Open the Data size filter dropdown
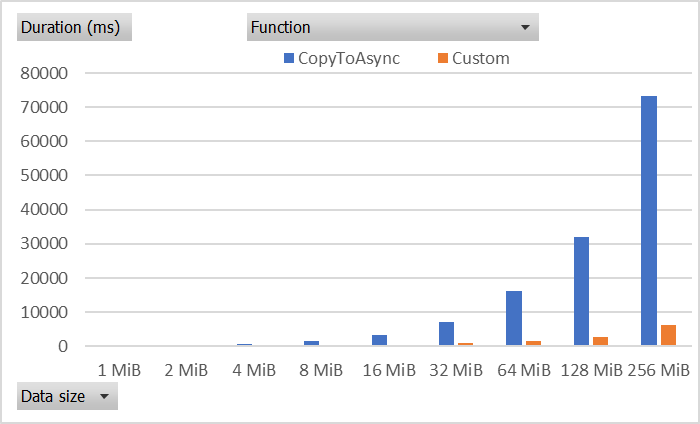Image resolution: width=700 pixels, height=424 pixels. coord(103,397)
